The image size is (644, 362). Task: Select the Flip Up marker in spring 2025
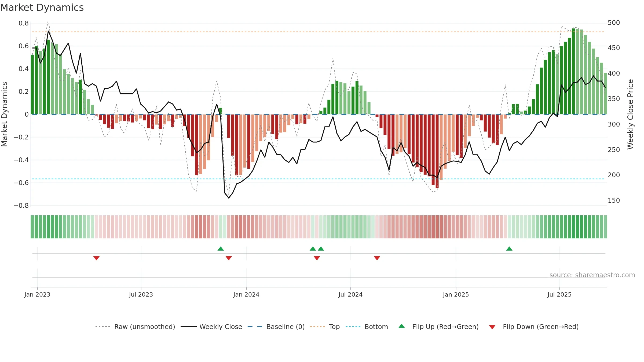point(509,249)
